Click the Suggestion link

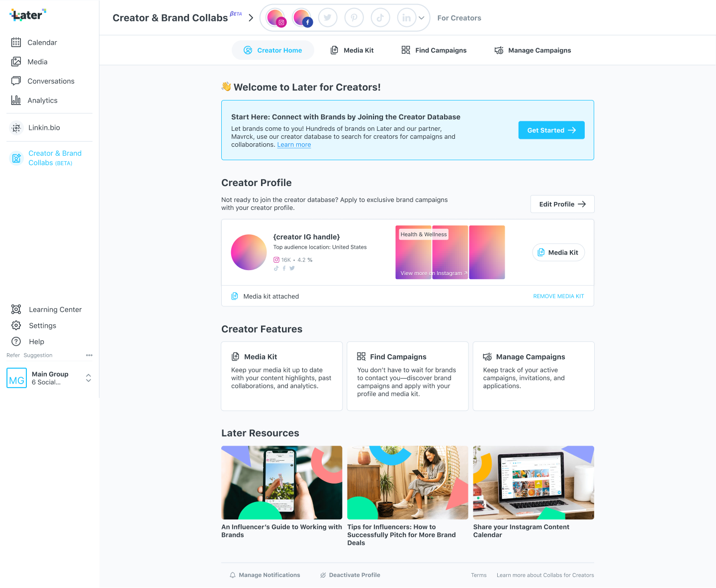tap(38, 355)
